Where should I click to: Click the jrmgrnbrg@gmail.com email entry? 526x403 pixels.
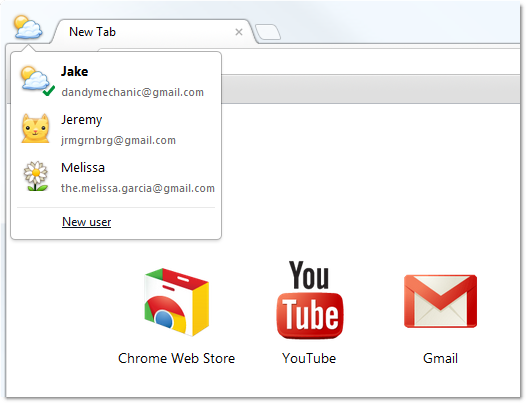click(118, 140)
